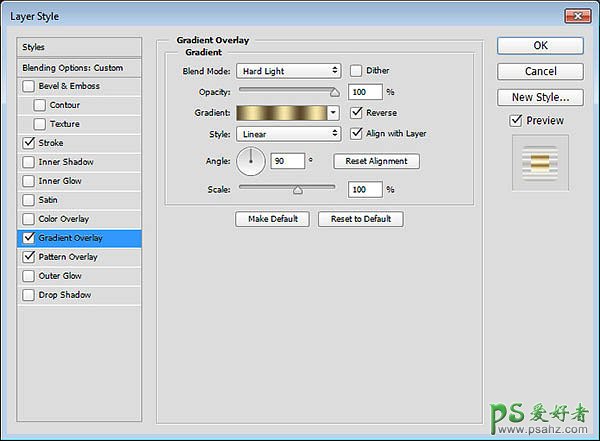The width and height of the screenshot is (600, 441).
Task: Turn off the Stroke effect checkbox
Action: [x=28, y=144]
